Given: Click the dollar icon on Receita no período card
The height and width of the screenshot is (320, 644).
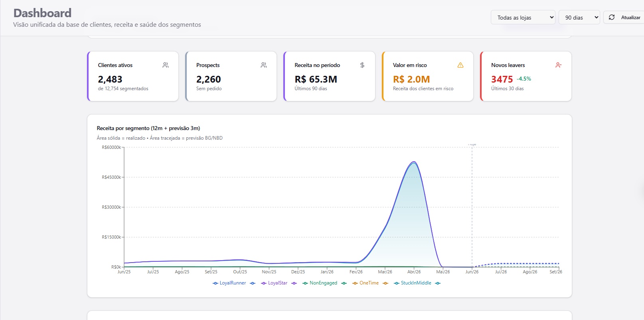Looking at the screenshot, I should 362,65.
